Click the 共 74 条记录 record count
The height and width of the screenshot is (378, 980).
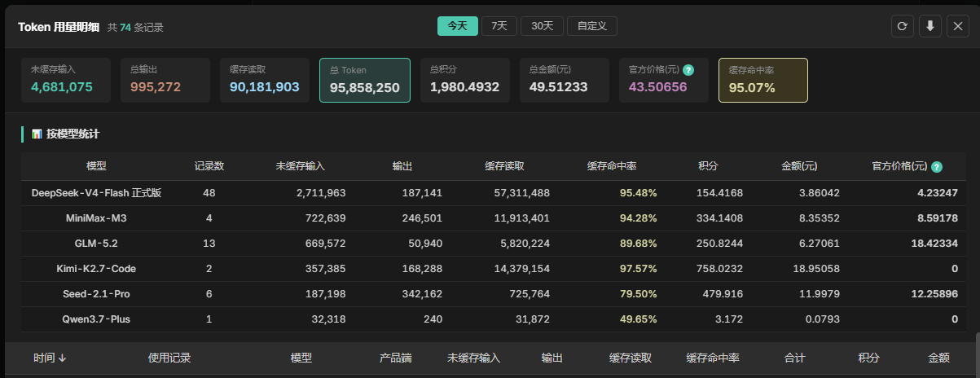click(x=135, y=27)
